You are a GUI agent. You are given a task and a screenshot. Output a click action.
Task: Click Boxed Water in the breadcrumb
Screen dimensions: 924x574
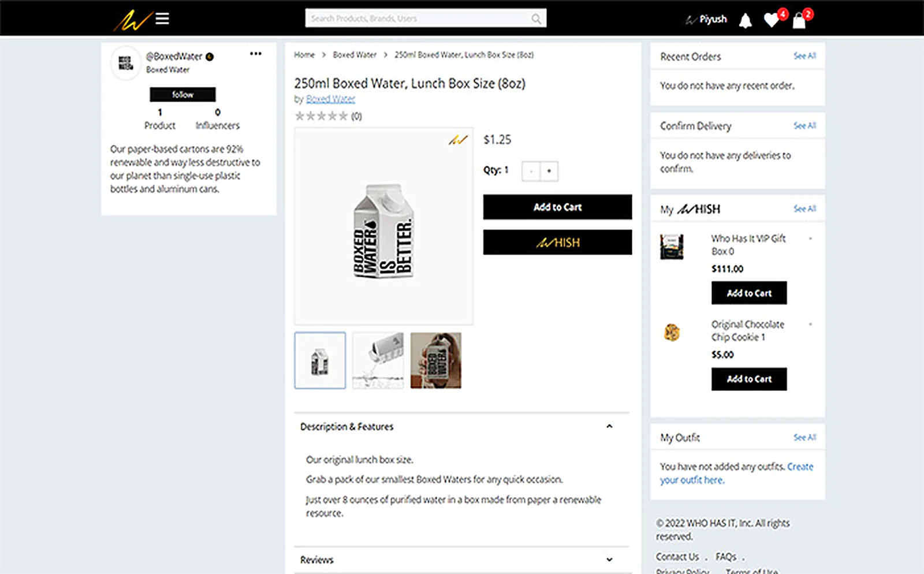355,55
